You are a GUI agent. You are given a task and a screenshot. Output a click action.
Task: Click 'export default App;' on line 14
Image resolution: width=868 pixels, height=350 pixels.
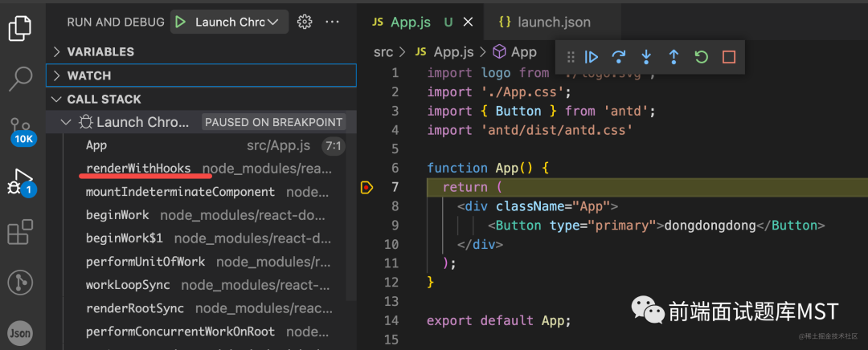[499, 320]
